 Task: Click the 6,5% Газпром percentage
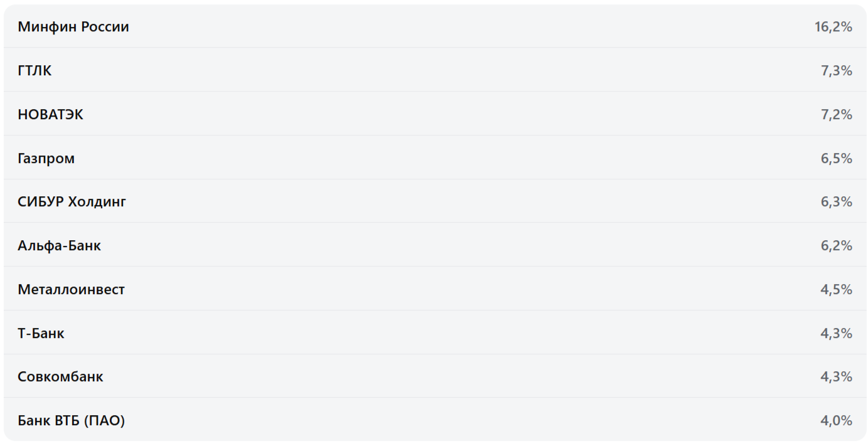pyautogui.click(x=836, y=159)
